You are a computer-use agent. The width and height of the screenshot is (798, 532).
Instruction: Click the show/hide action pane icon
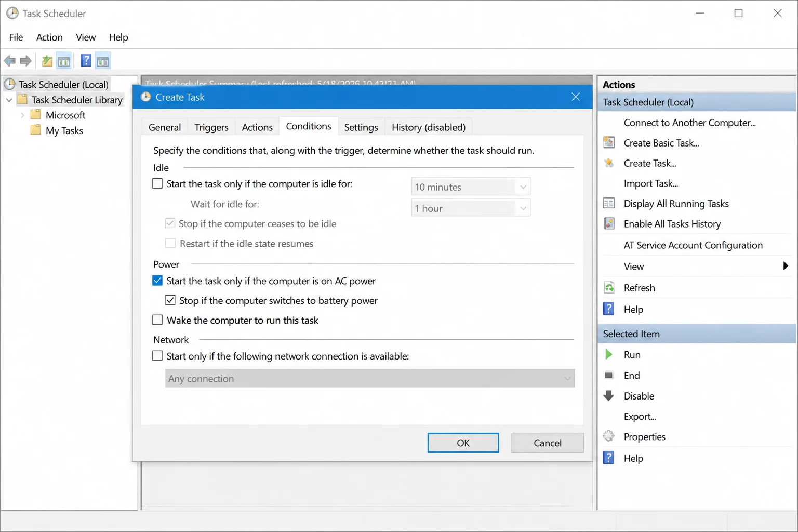point(103,61)
